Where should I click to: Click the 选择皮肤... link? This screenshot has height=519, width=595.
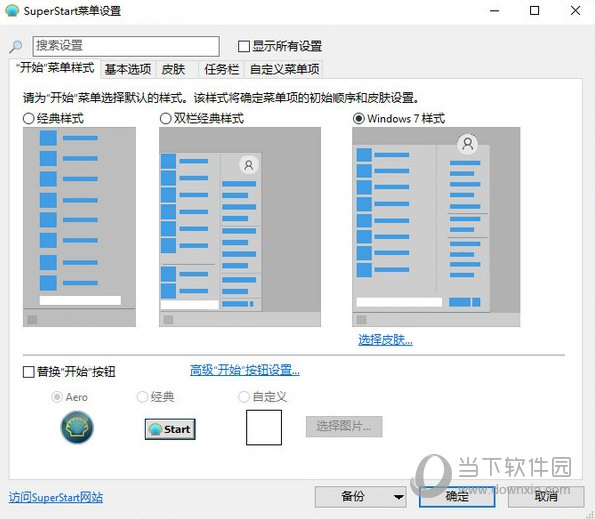385,340
